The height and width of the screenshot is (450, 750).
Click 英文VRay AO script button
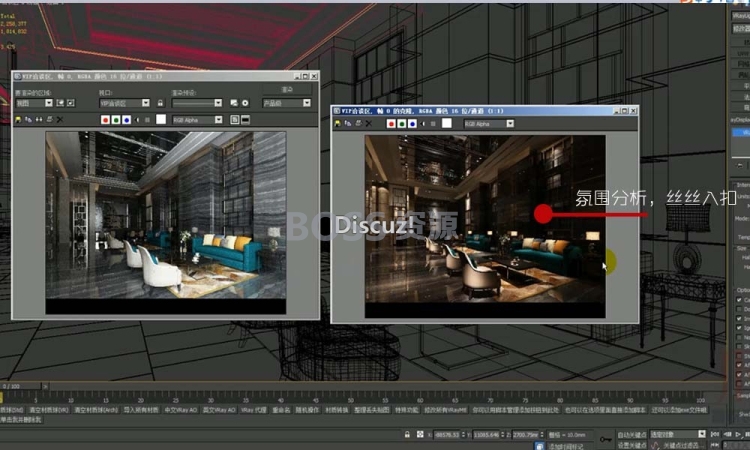pos(219,410)
